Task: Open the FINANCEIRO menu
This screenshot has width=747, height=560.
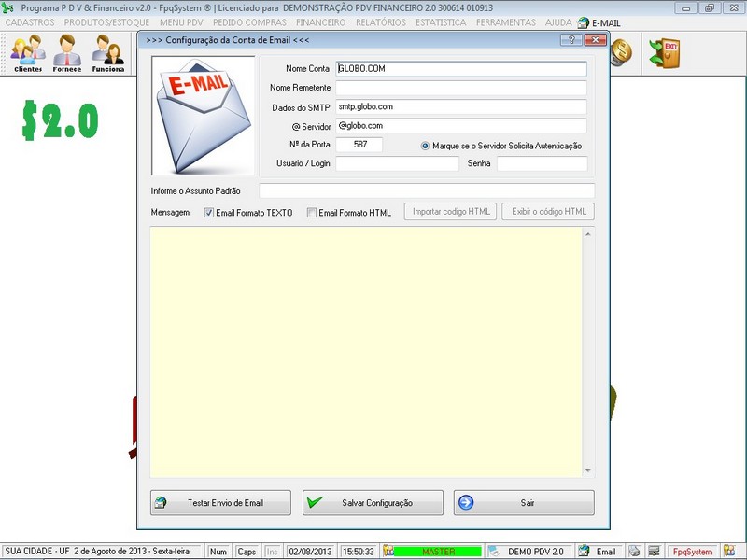Action: pos(320,22)
